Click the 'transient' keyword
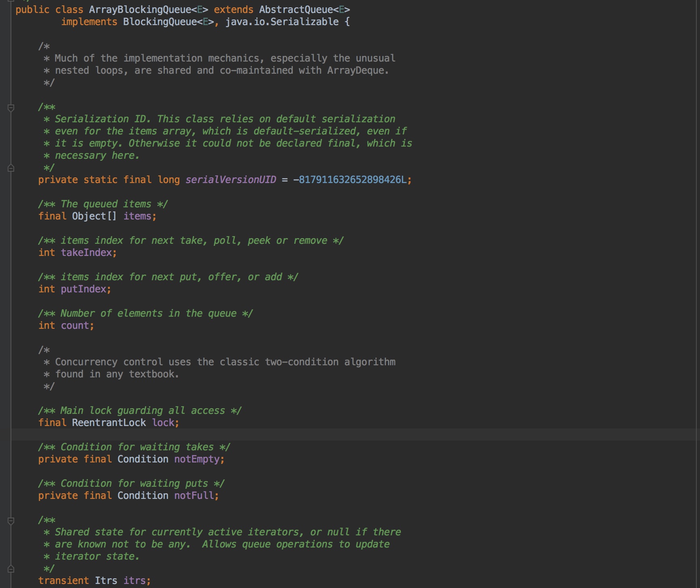700x588 pixels. point(64,581)
